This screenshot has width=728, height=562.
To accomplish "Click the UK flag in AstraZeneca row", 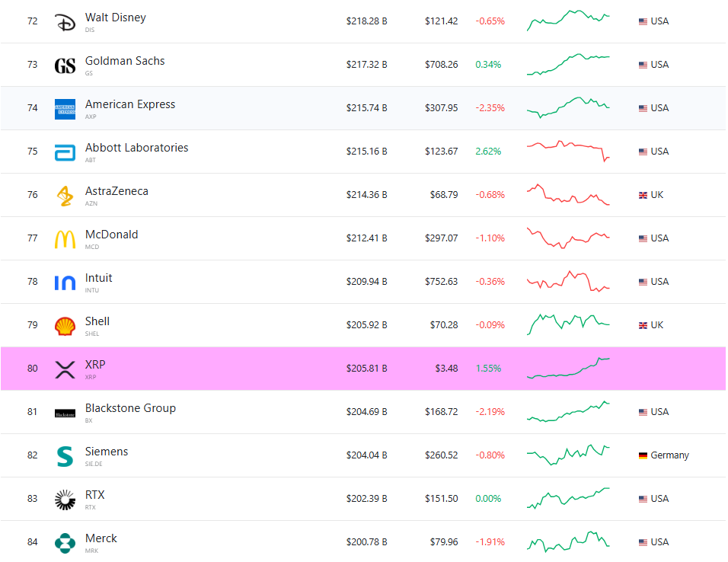I will 643,195.
